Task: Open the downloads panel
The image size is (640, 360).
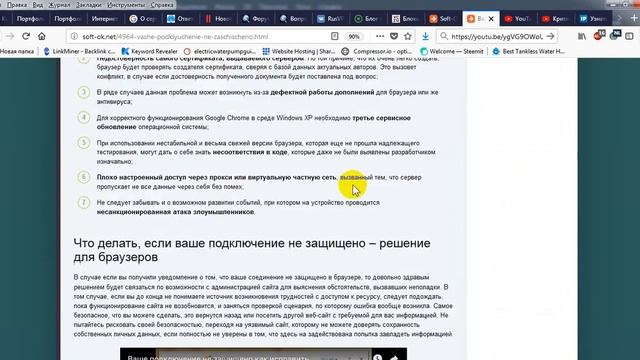Action: pyautogui.click(x=425, y=36)
